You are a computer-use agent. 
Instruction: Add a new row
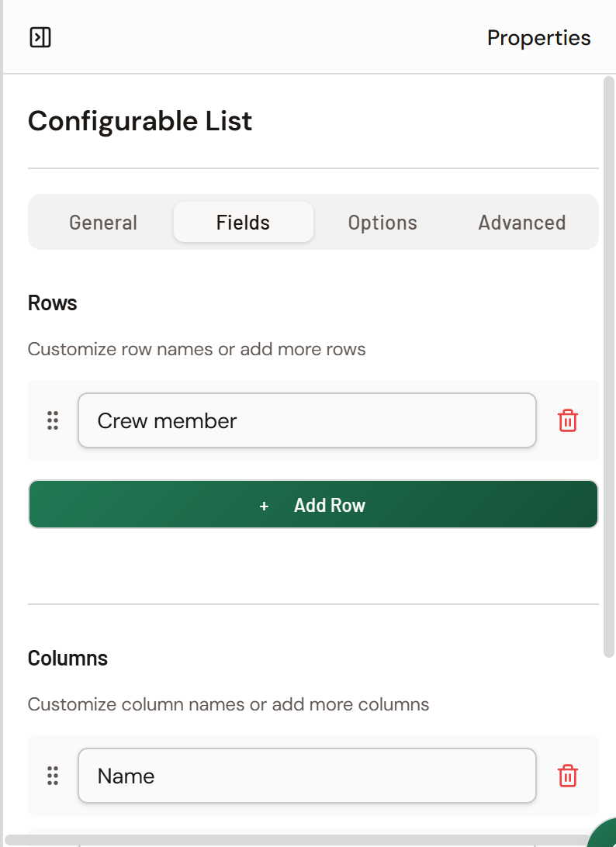(x=313, y=504)
